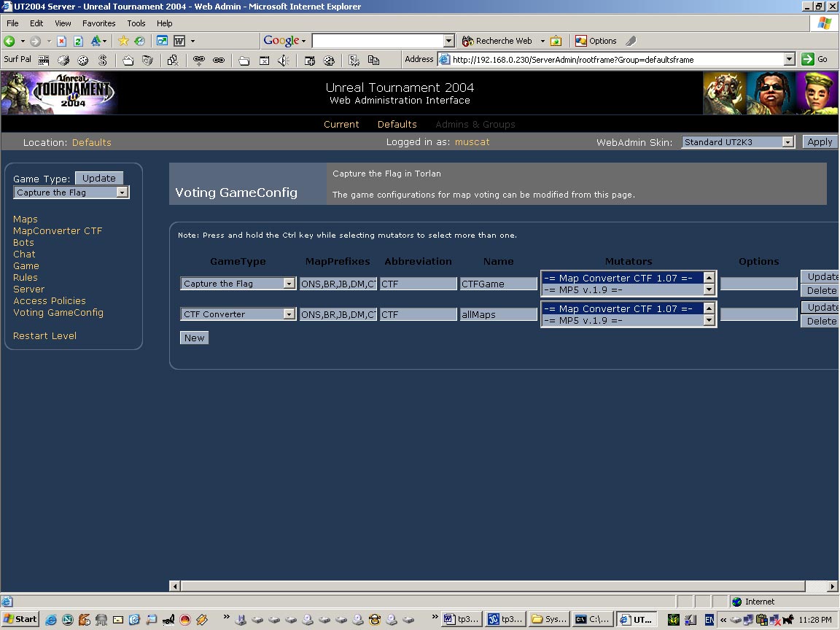The height and width of the screenshot is (630, 840).
Task: Open the Edit menu
Action: pyautogui.click(x=36, y=23)
